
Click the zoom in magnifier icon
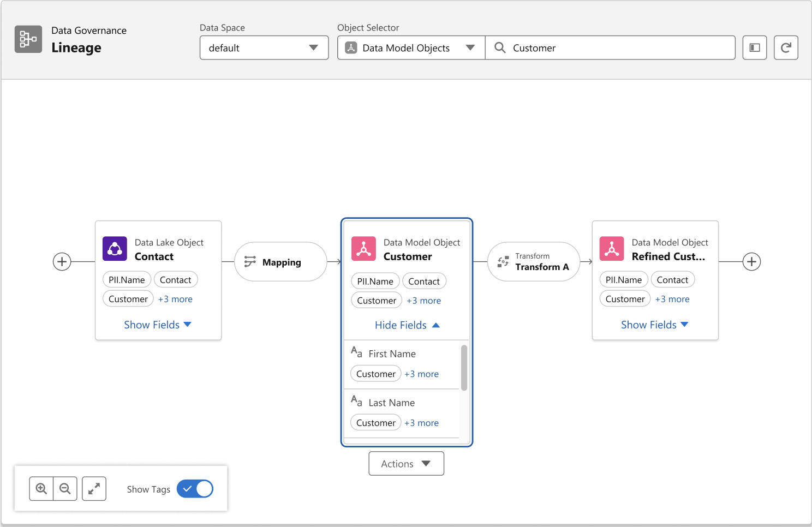(x=41, y=489)
